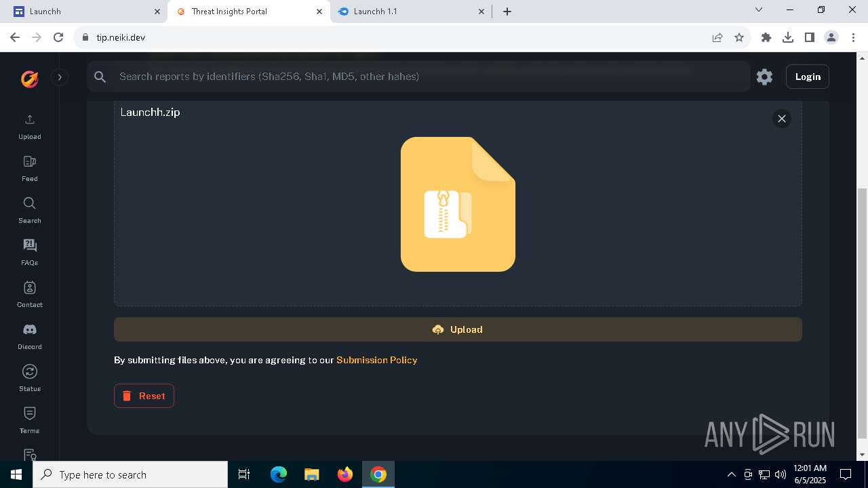Open Task View on taskbar
Screen dimensions: 868x488
pos(244,474)
